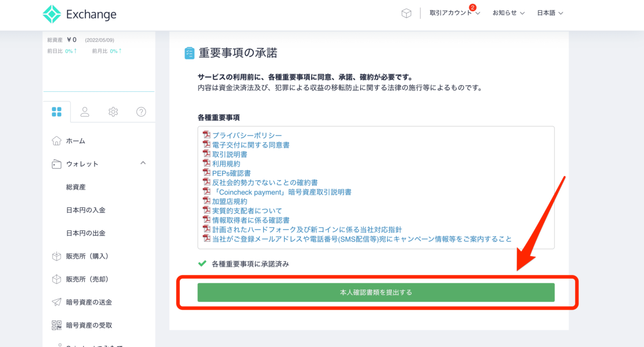This screenshot has width=644, height=347.
Task: Open 販売所（売却） menu item
Action: pyautogui.click(x=87, y=279)
